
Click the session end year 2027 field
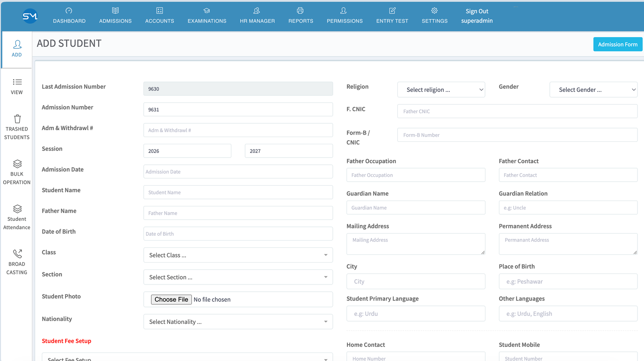289,151
